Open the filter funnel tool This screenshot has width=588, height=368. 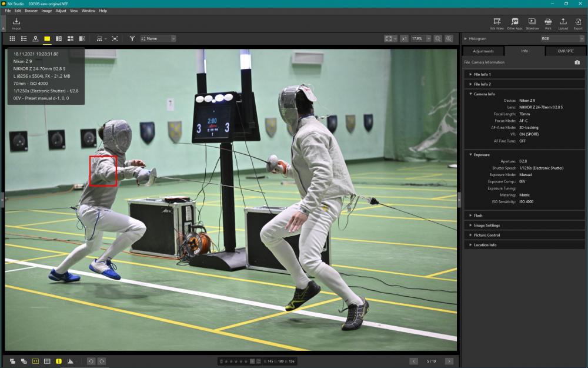(132, 39)
